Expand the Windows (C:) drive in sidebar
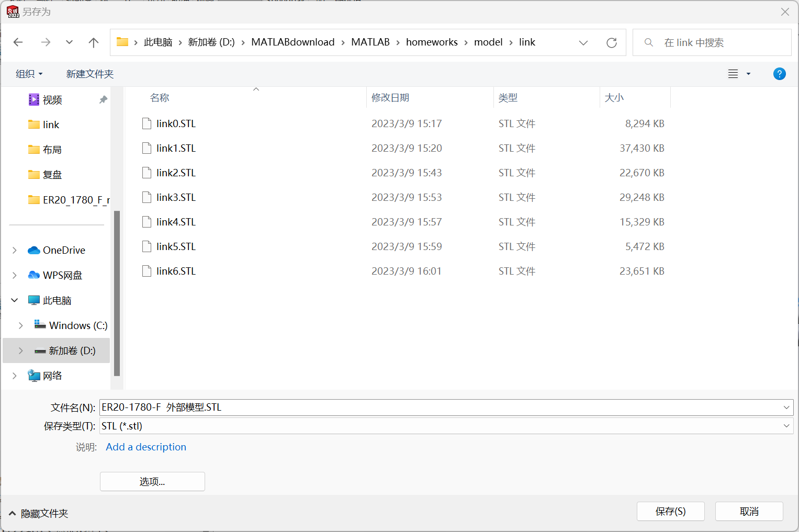Screen dimensions: 799x532 pyautogui.click(x=20, y=325)
